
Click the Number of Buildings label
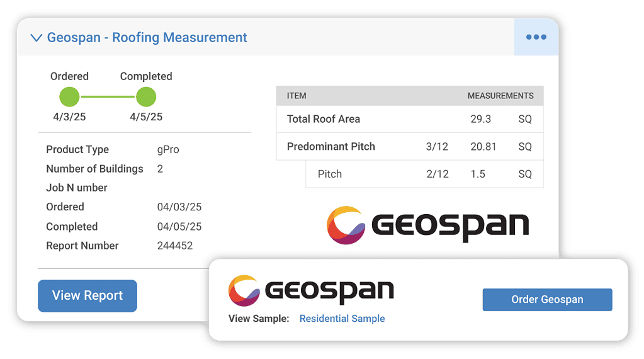click(x=94, y=169)
